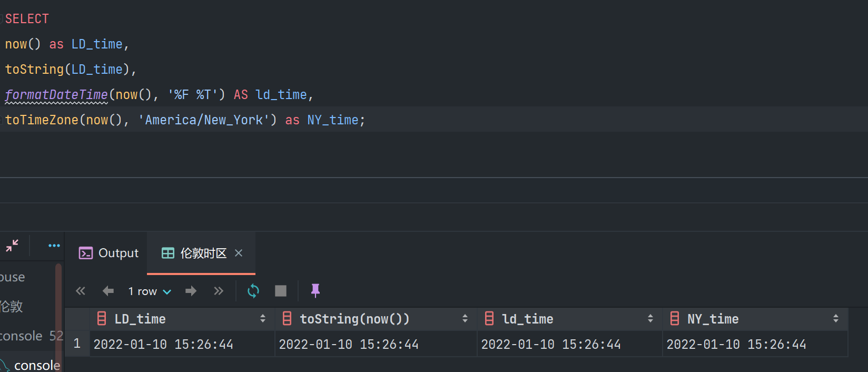Screen dimensions: 868x372
Task: Click the LD_time column type icon
Action: coord(102,319)
